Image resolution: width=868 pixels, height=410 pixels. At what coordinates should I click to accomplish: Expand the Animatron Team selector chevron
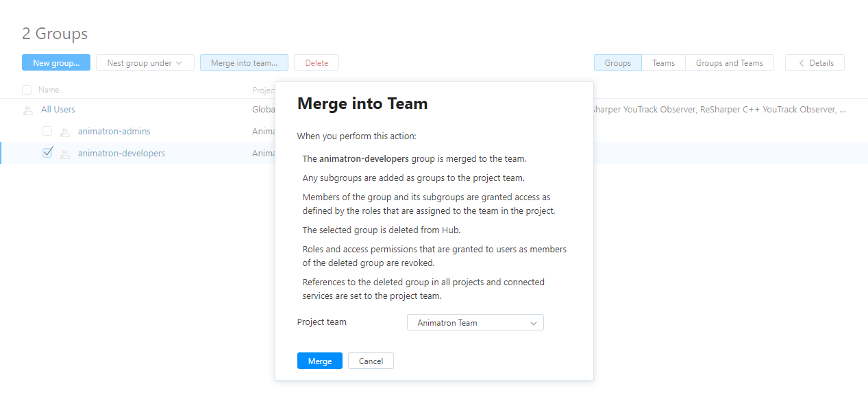click(534, 322)
